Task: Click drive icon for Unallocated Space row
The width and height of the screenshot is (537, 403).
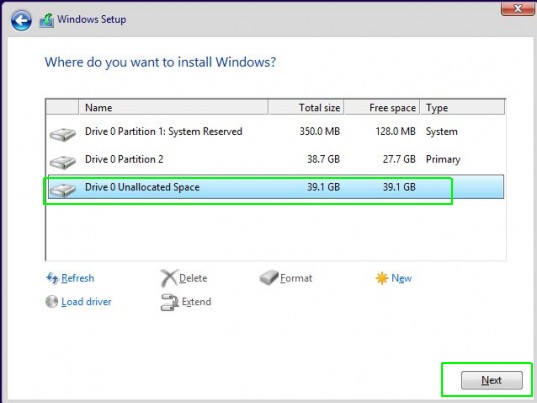Action: 62,190
